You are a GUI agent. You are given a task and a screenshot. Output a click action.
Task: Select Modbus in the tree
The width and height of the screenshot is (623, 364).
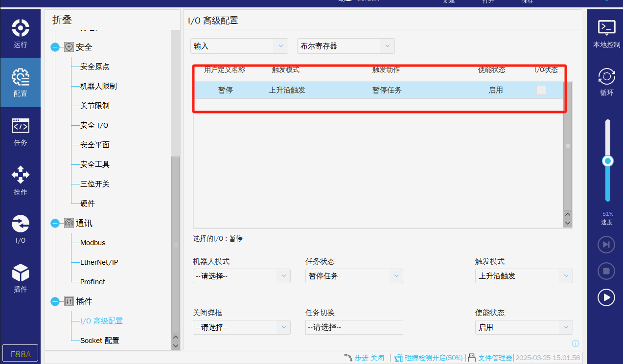pos(93,243)
